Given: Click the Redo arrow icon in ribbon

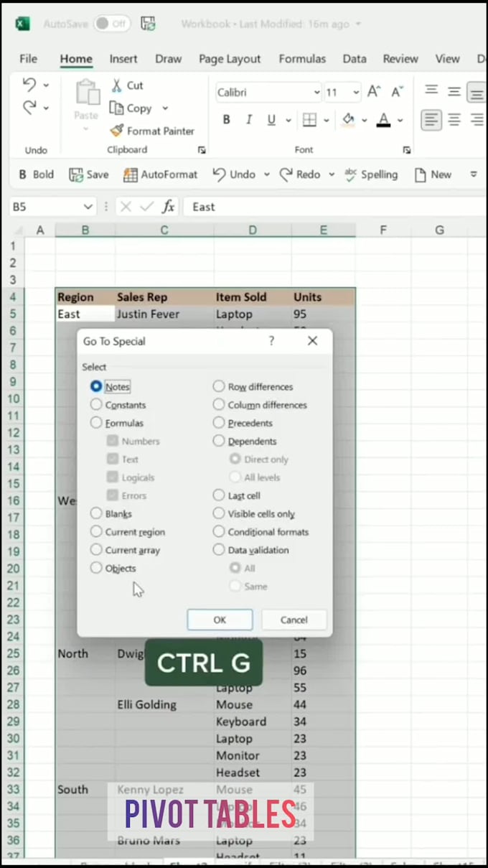Looking at the screenshot, I should [x=29, y=108].
